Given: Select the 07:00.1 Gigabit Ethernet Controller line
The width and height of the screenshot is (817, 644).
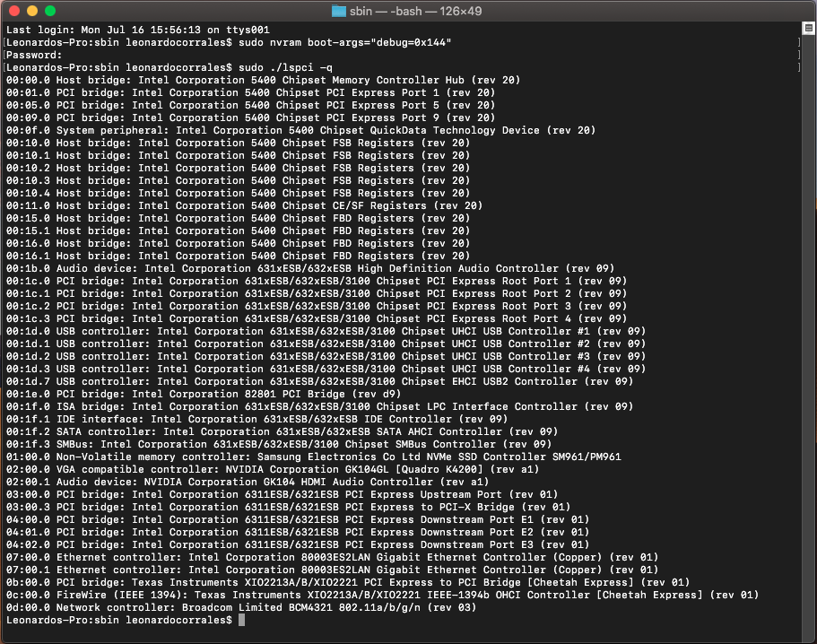Looking at the screenshot, I should click(333, 570).
